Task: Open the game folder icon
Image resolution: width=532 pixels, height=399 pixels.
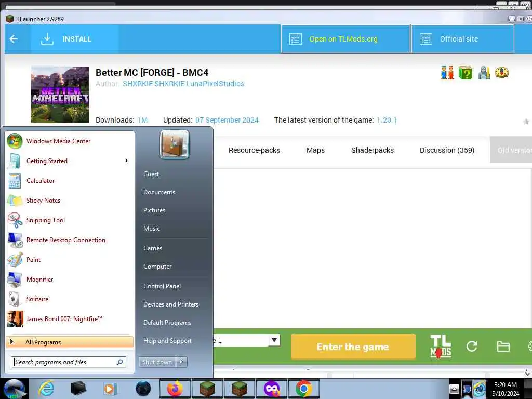Action: pyautogui.click(x=503, y=347)
